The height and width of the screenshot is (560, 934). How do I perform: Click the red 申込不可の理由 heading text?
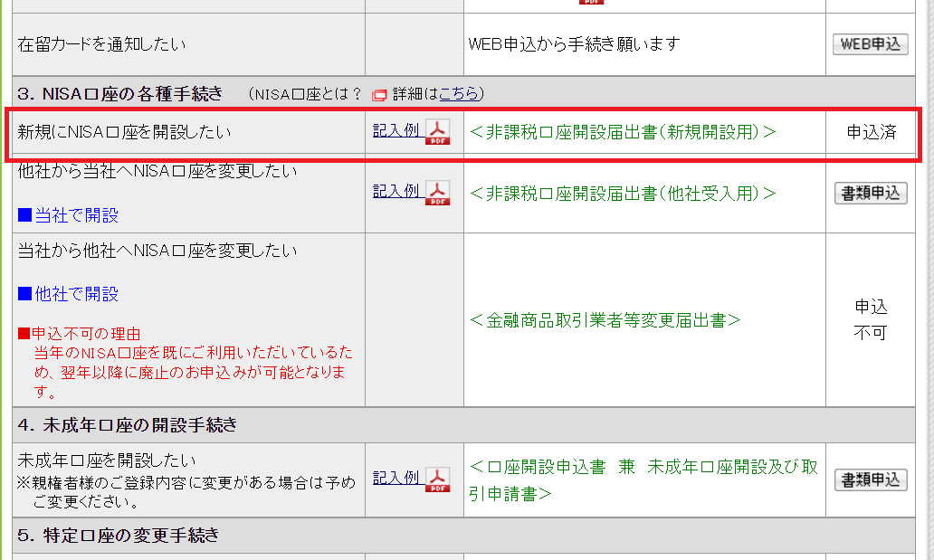[x=85, y=334]
